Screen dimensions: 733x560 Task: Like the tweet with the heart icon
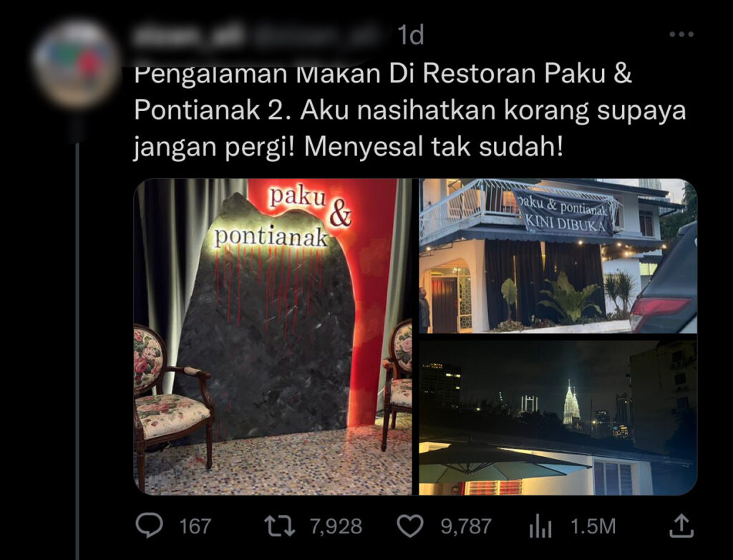[410, 526]
